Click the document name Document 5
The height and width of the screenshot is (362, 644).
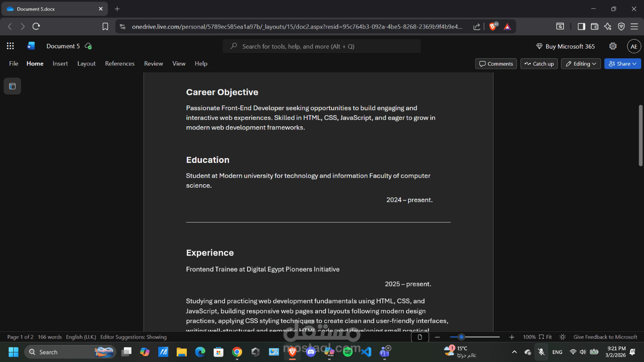63,46
